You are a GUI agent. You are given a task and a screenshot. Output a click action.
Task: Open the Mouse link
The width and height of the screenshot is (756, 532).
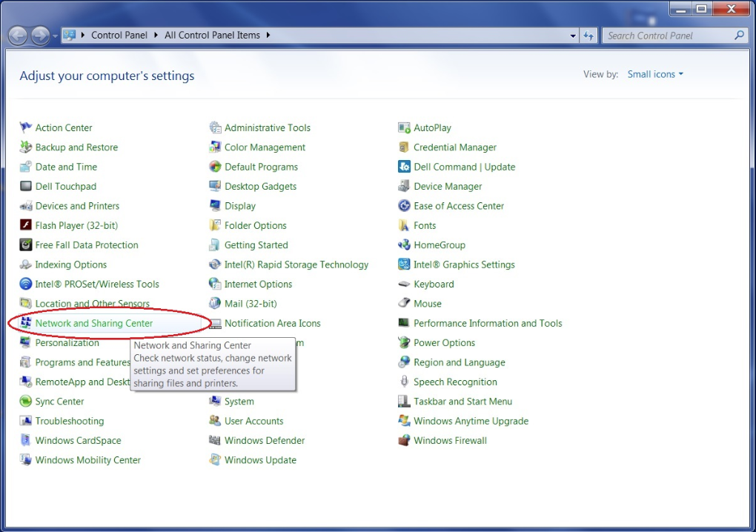[428, 304]
